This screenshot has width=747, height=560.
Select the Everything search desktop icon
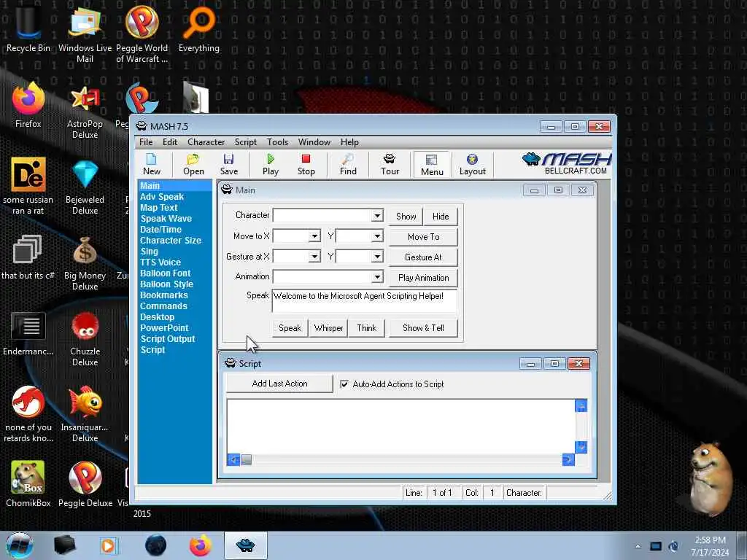[199, 29]
